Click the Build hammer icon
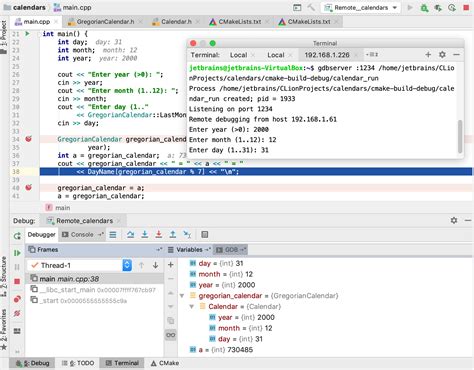474x370 pixels. pyautogui.click(x=311, y=7)
